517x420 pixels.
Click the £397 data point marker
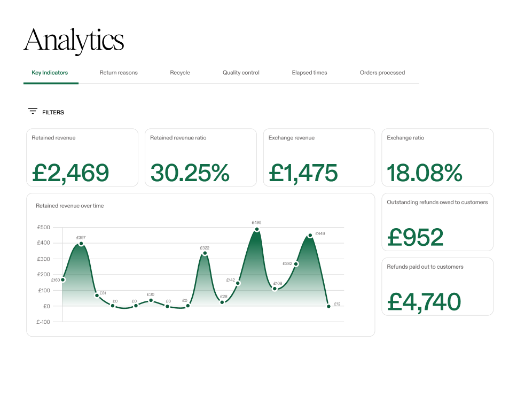coord(81,243)
